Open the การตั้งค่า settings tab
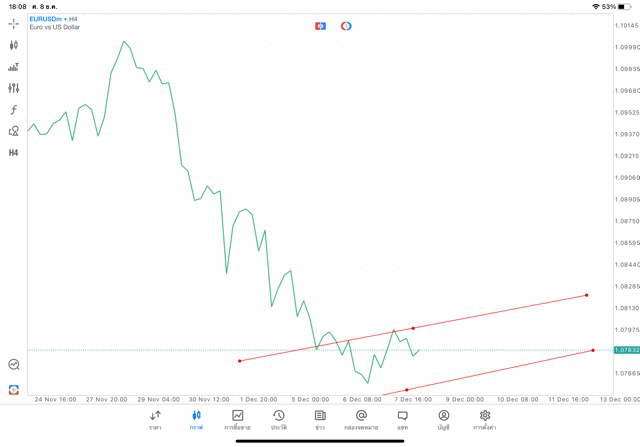Image resolution: width=640 pixels, height=447 pixels. tap(485, 419)
